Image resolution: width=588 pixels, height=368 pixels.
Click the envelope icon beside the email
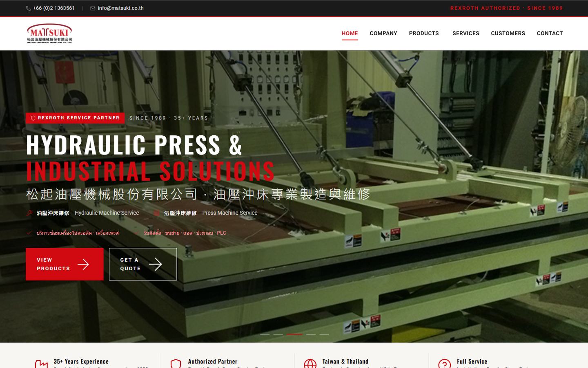[x=93, y=8]
